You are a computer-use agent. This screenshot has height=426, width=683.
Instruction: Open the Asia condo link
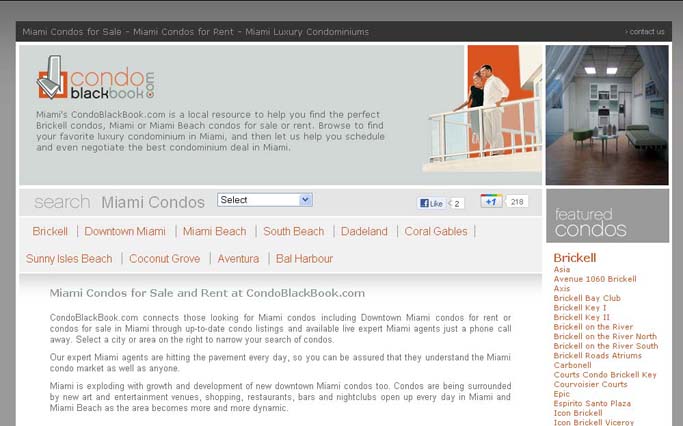point(561,270)
